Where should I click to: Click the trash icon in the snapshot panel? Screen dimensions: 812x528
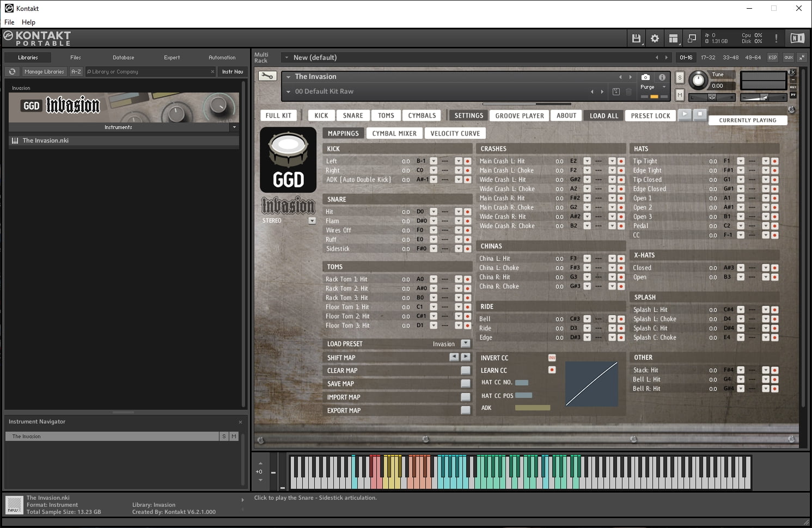pos(629,91)
